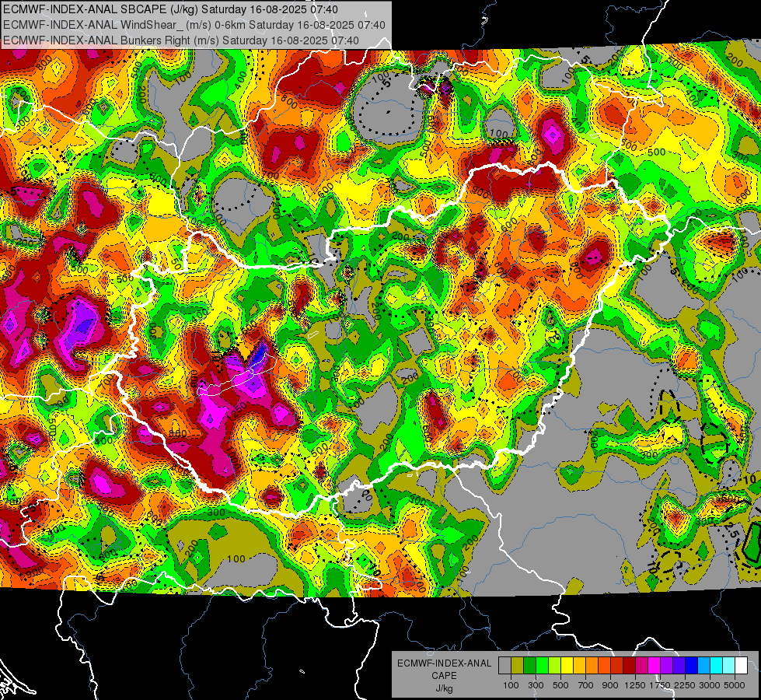The image size is (761, 700).
Task: Select the white legend swatch
Action: coord(742,665)
